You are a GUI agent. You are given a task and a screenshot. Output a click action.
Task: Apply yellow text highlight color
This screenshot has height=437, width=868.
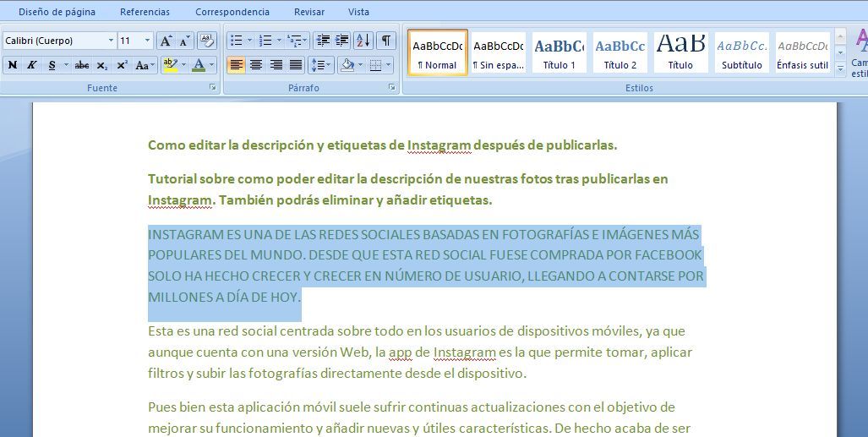pos(170,65)
